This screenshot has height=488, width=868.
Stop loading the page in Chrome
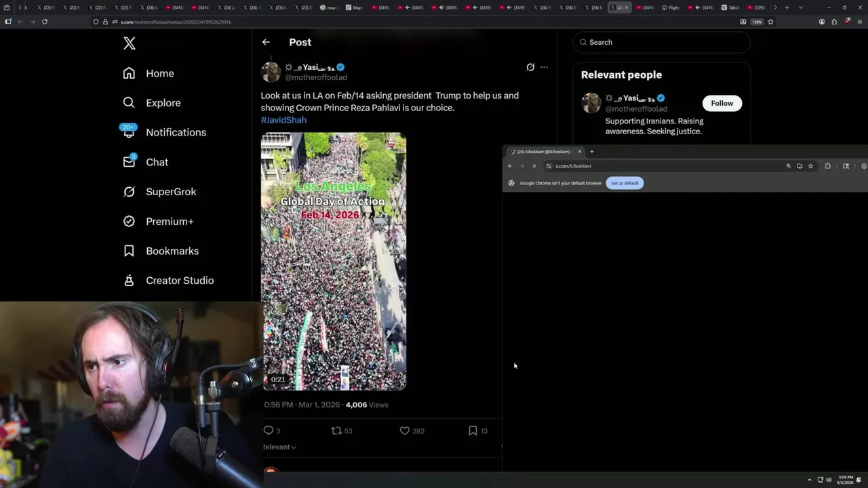click(534, 166)
